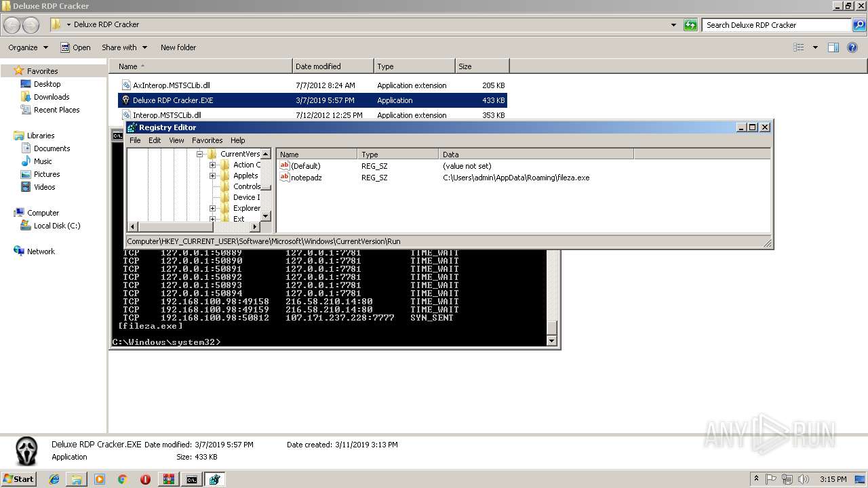
Task: Open the Share with dropdown
Action: click(124, 47)
